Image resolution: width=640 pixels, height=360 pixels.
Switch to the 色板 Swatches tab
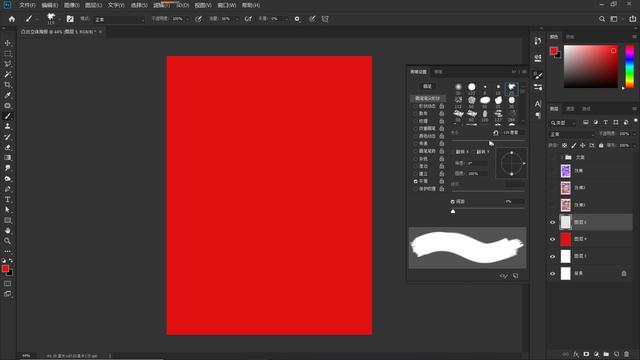pos(570,37)
